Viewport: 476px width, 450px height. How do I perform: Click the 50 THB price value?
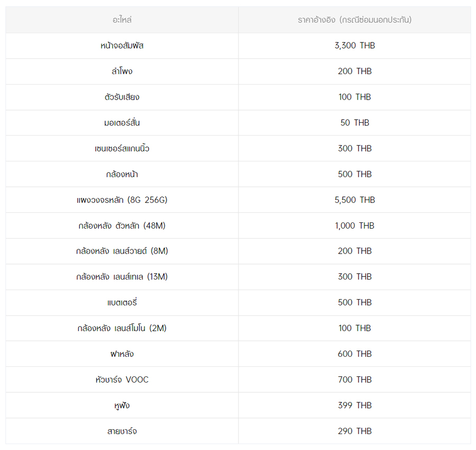(x=354, y=123)
